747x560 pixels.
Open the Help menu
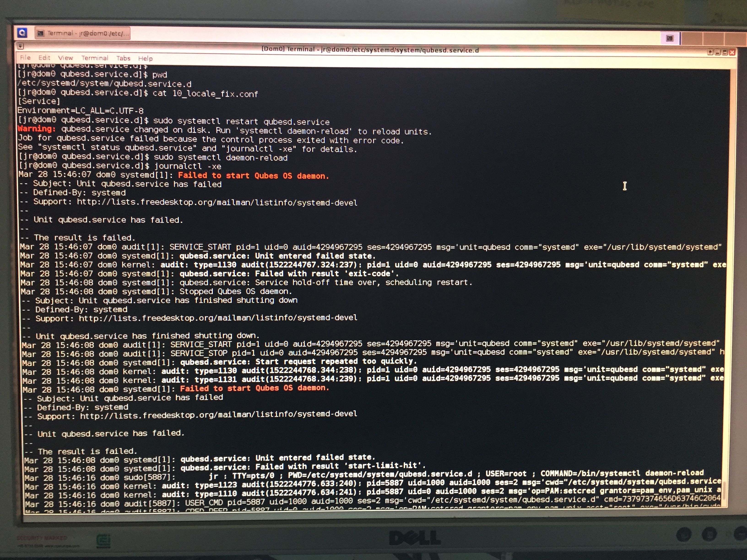coord(145,59)
